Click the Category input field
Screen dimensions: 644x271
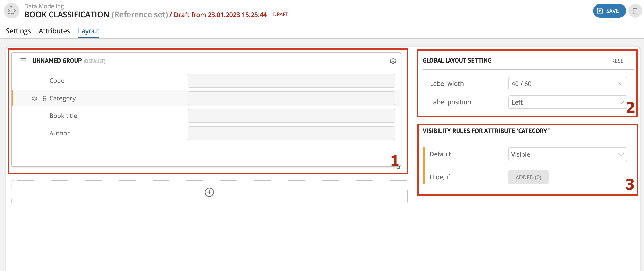(x=291, y=98)
